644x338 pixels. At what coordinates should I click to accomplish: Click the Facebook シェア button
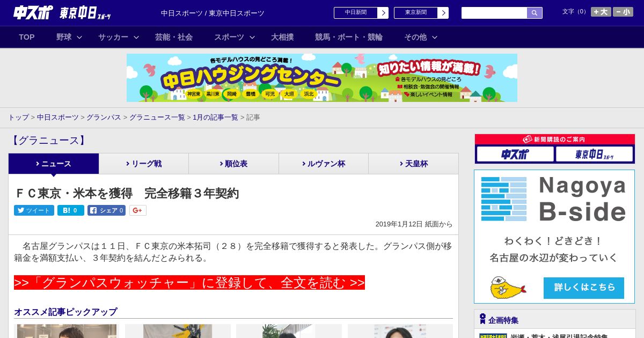(106, 210)
